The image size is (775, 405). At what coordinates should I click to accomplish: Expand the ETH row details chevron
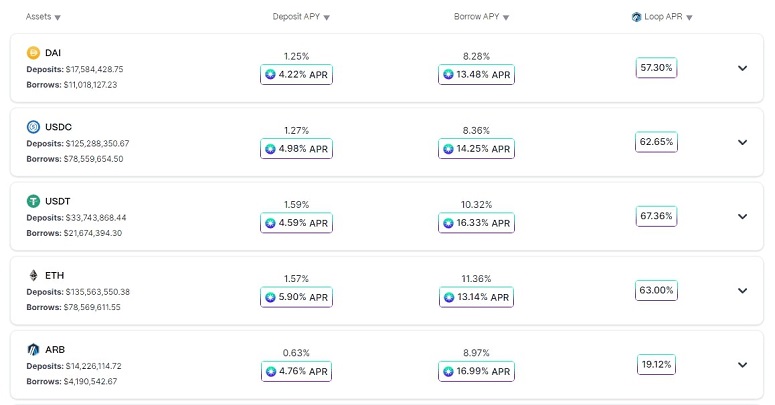pos(742,291)
